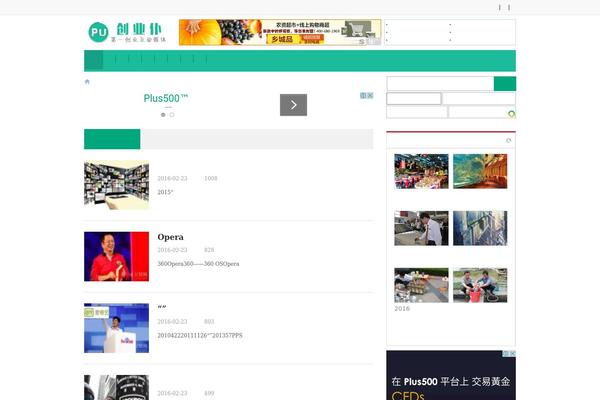Click the refresh icon in sidebar panel
Viewport: 600px width, 400px height.
pos(509,140)
